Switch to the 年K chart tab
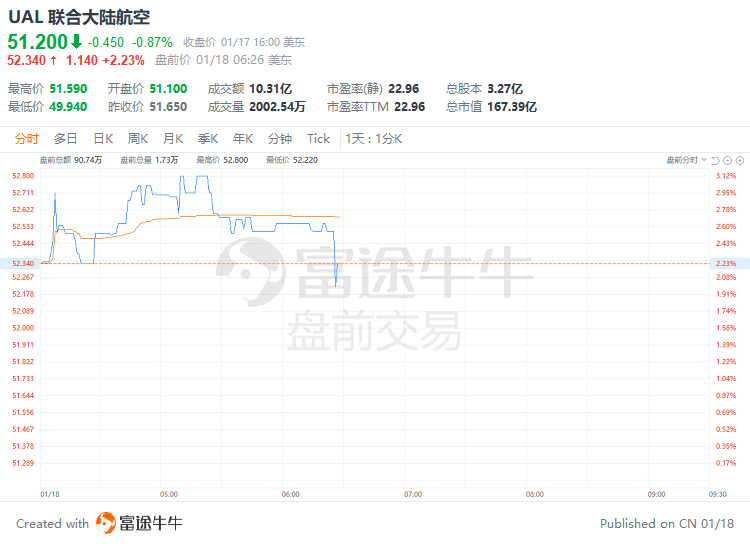 (243, 139)
